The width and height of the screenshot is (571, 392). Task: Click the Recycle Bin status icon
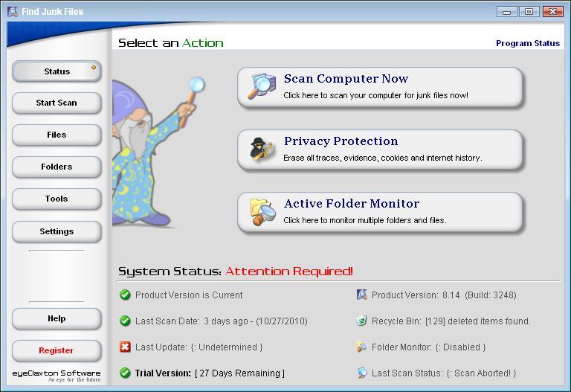pos(362,321)
